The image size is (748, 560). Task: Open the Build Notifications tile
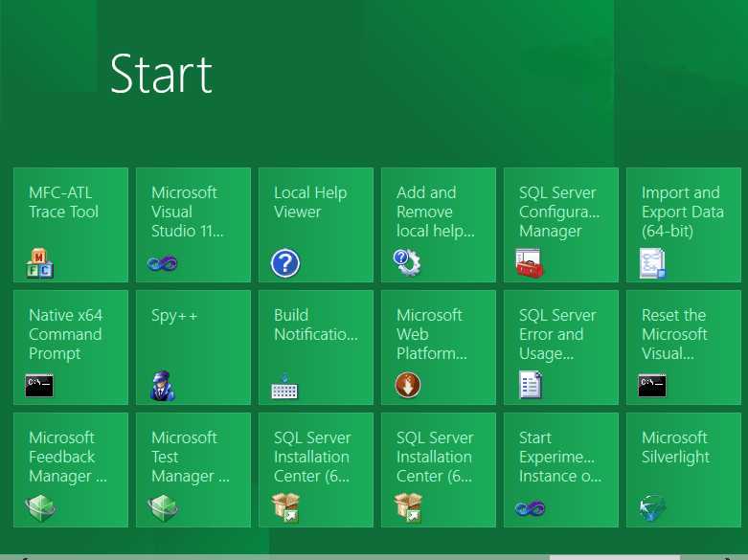[x=315, y=347]
